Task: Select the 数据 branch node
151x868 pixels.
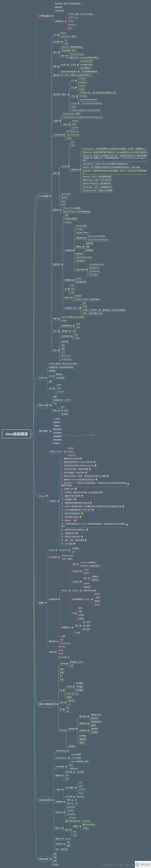Action: click(x=42, y=603)
